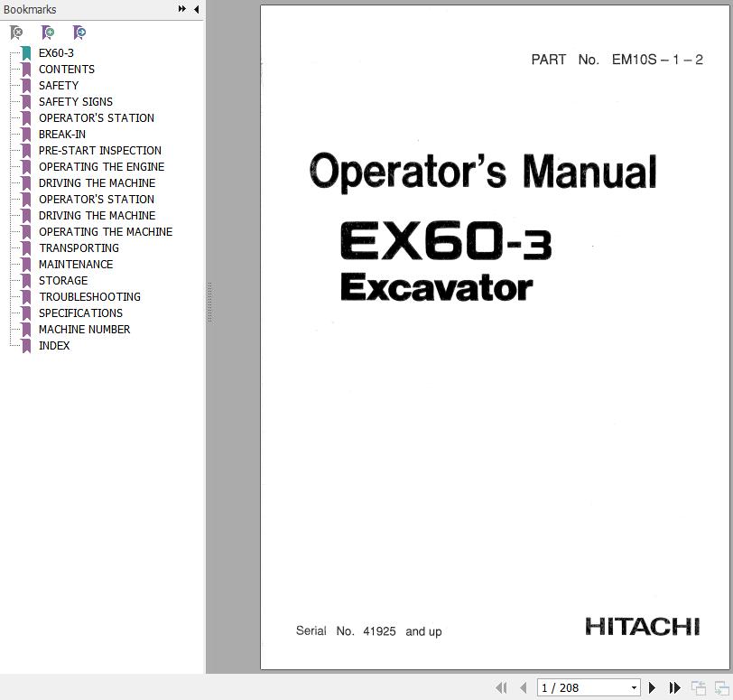Screen dimensions: 733x700
Task: Click bookmark icon next to MAINTENANCE
Action: (27, 265)
